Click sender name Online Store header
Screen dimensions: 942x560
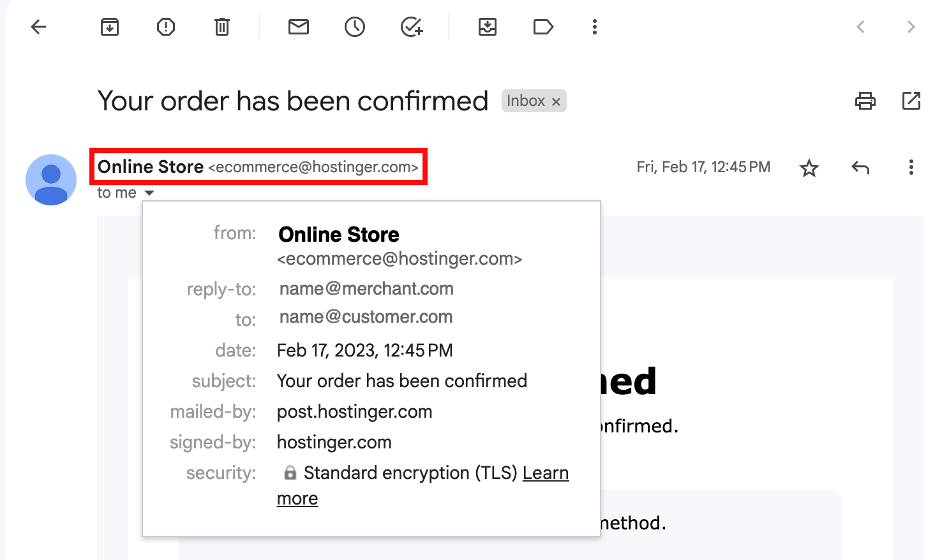[151, 167]
